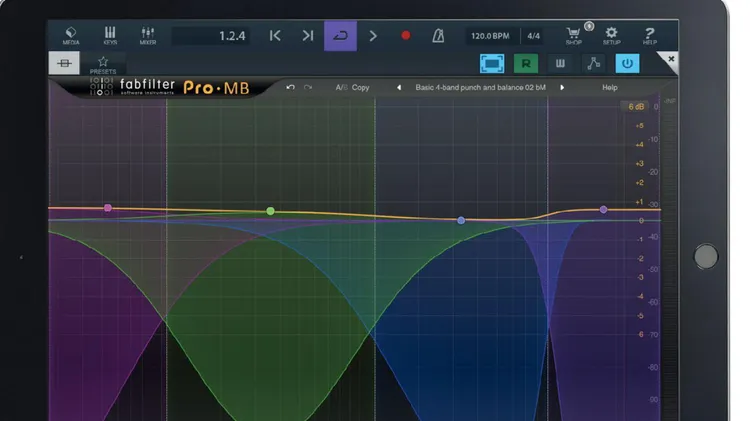Select the pink band 1 handle
Viewport: 750px width, 421px height.
click(x=108, y=208)
